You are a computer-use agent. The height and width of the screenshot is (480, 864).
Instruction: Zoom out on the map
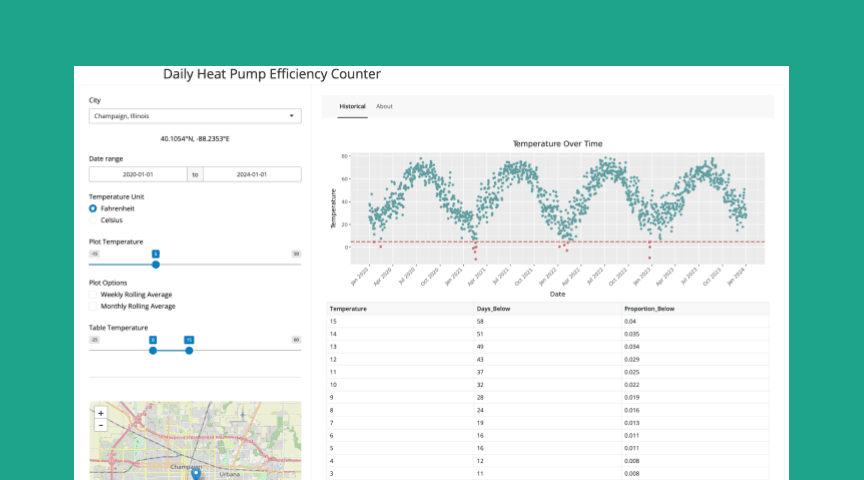100,424
